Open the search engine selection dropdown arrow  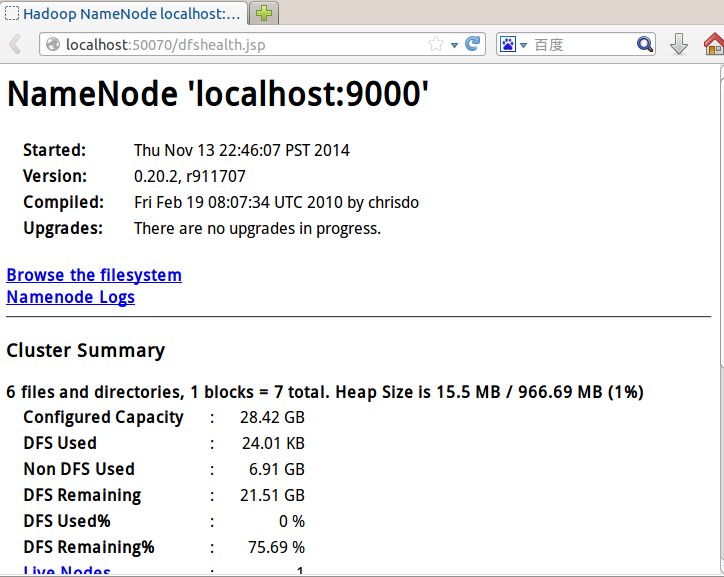coord(523,45)
